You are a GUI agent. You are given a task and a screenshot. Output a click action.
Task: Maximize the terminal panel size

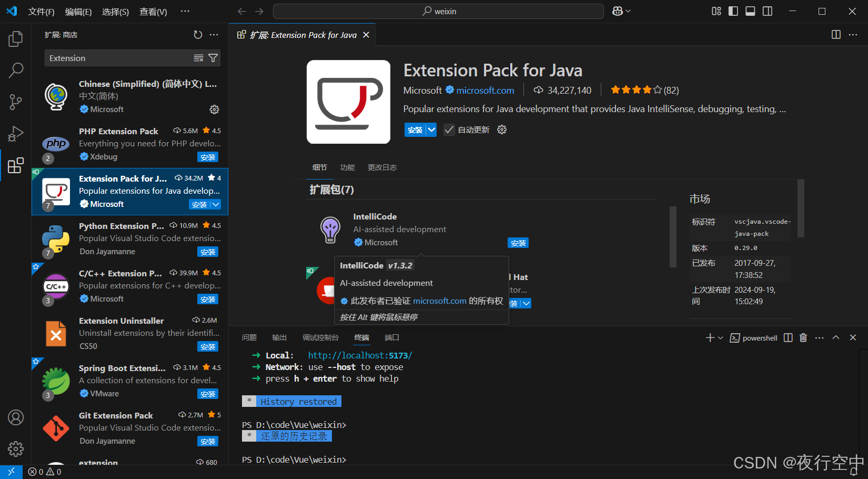[836, 337]
